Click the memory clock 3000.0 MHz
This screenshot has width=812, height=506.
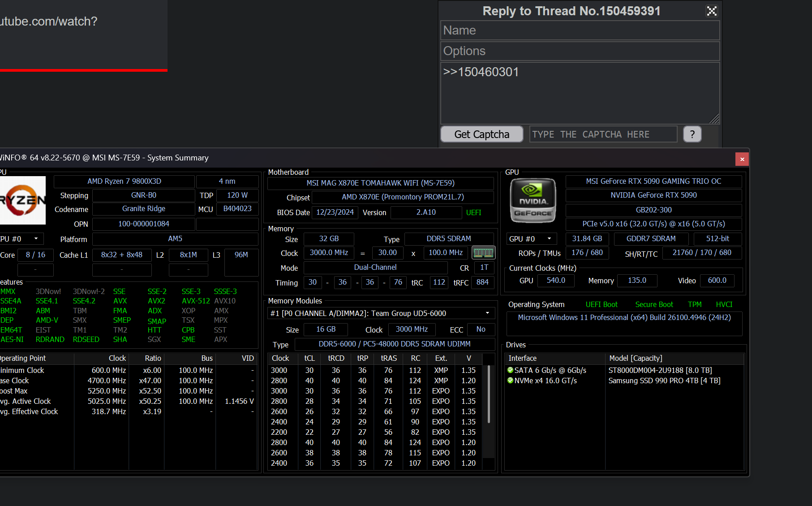tap(329, 253)
